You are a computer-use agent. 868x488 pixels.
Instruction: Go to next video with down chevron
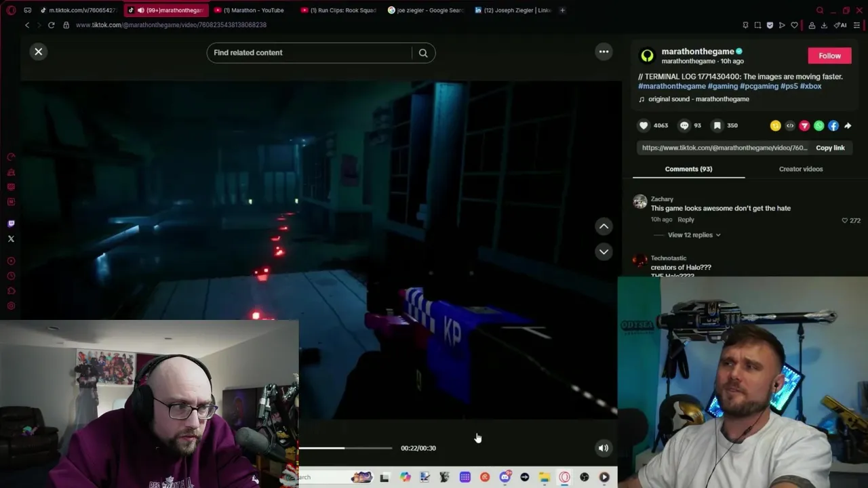tap(604, 251)
